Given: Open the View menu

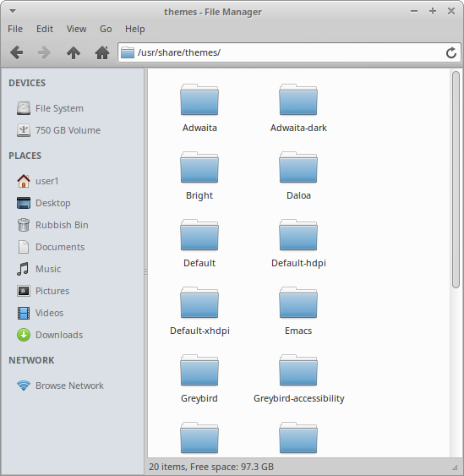Looking at the screenshot, I should coord(76,29).
